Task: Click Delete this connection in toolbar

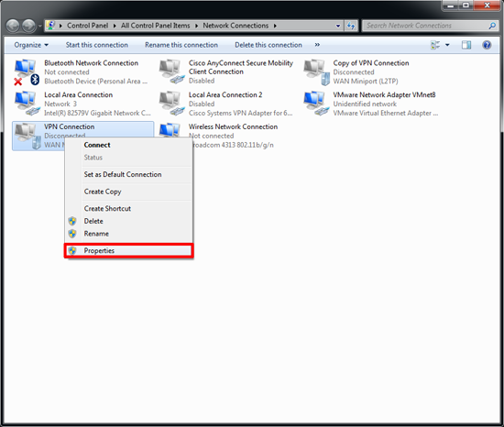Action: pos(268,45)
